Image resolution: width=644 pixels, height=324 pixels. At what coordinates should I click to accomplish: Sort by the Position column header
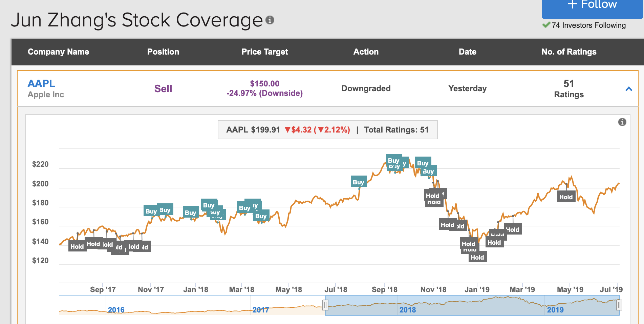(163, 52)
